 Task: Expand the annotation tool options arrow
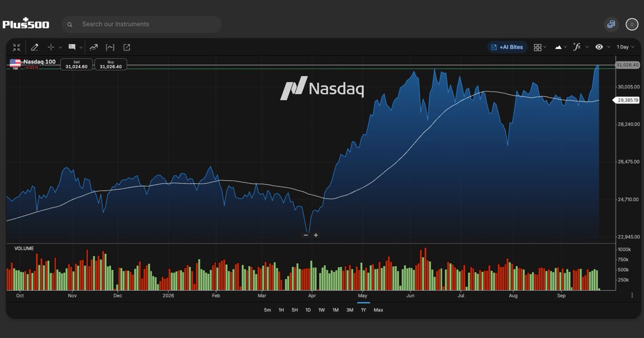[81, 47]
